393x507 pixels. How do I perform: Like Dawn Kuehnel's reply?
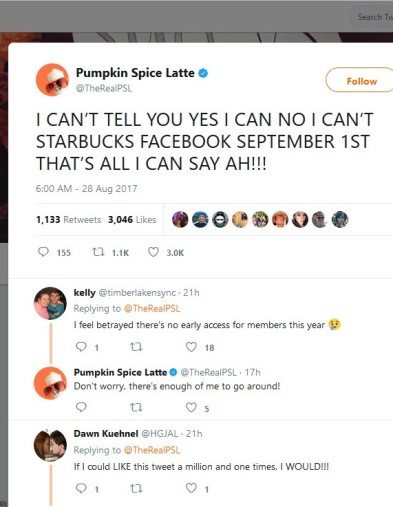click(191, 488)
